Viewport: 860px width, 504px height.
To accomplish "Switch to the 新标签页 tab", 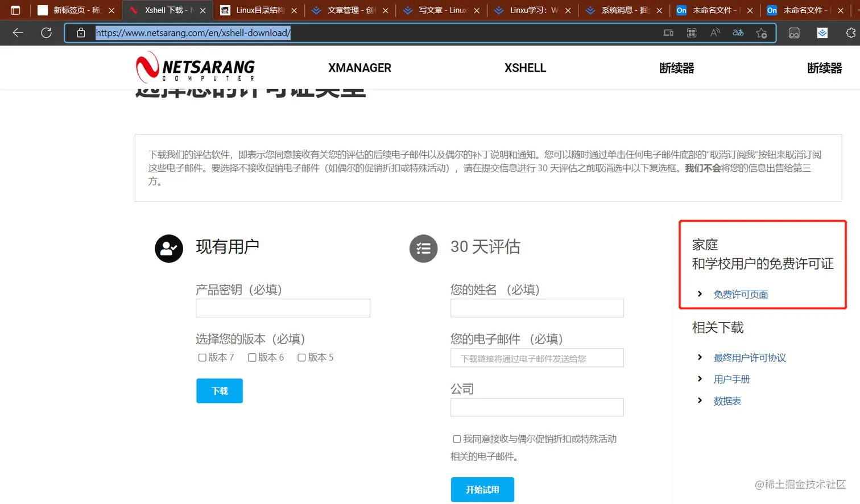I will pyautogui.click(x=76, y=10).
